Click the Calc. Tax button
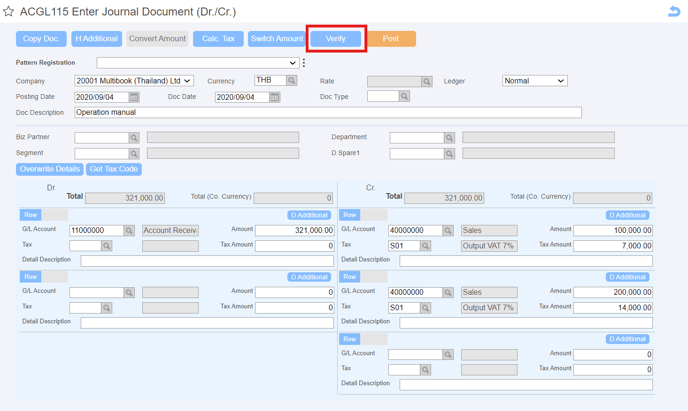The image size is (688, 411). tap(218, 39)
